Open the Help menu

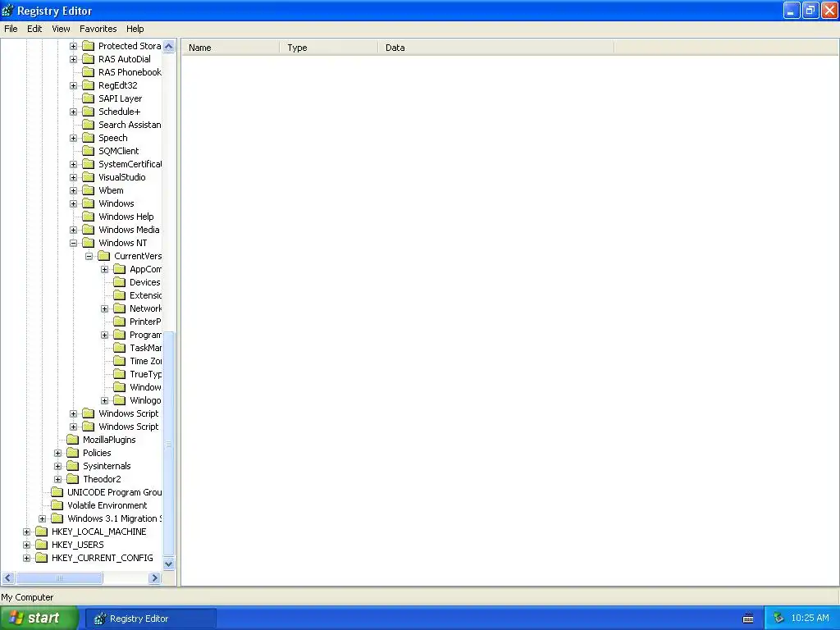click(135, 29)
